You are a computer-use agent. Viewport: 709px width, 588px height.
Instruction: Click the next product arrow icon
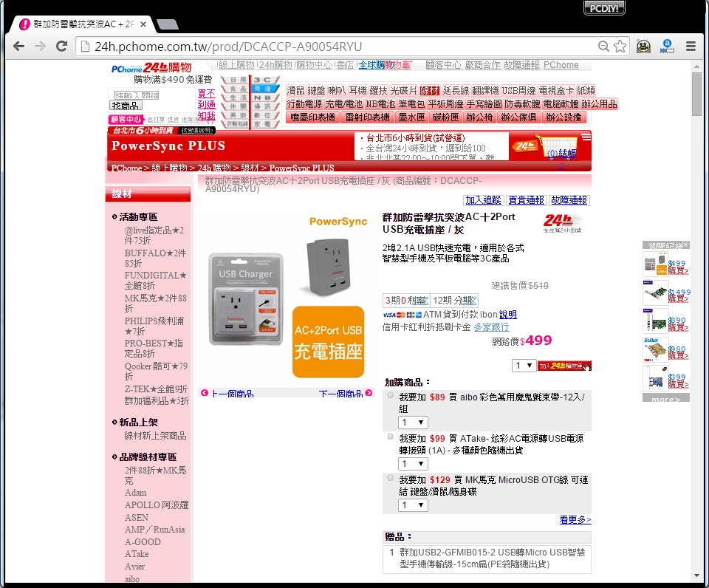tap(369, 392)
